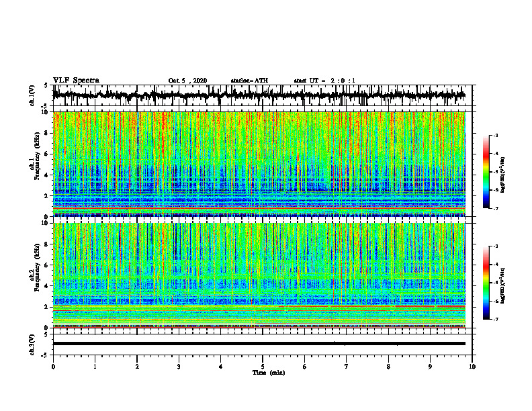Click the time axis tick label "6"
The image size is (532, 411).
point(305,367)
